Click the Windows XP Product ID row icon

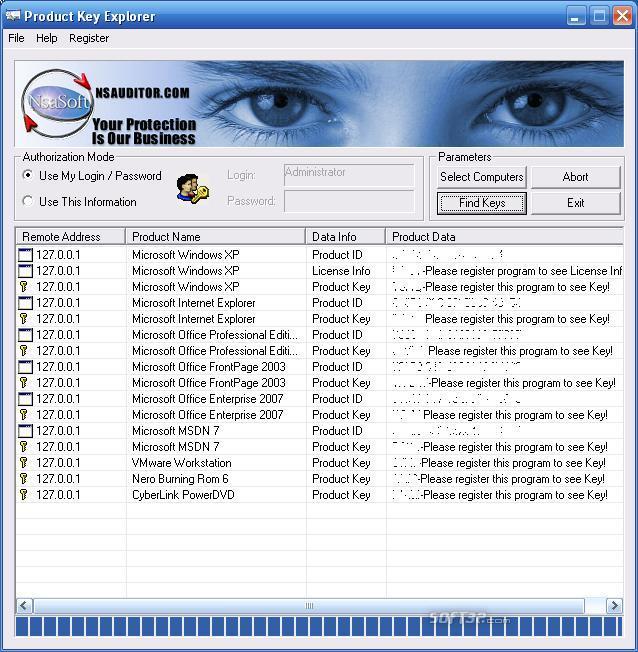click(25, 254)
